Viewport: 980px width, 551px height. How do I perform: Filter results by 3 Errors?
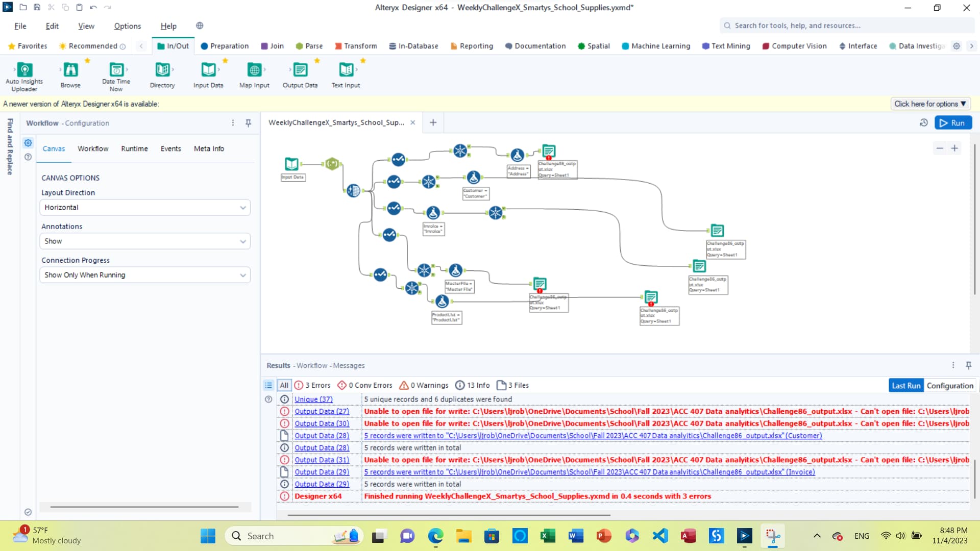point(312,385)
